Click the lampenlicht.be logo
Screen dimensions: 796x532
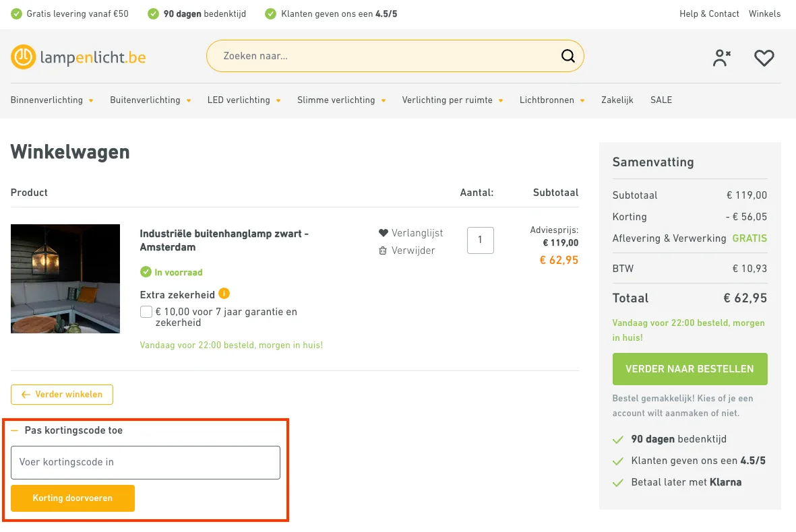click(x=78, y=57)
